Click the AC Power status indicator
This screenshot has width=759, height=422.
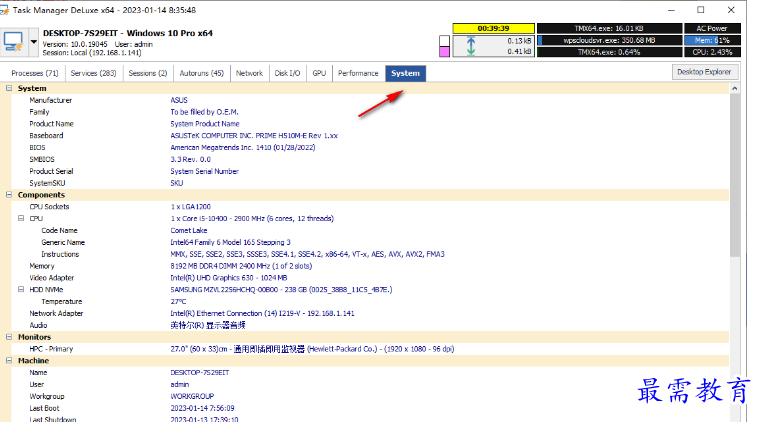[712, 29]
